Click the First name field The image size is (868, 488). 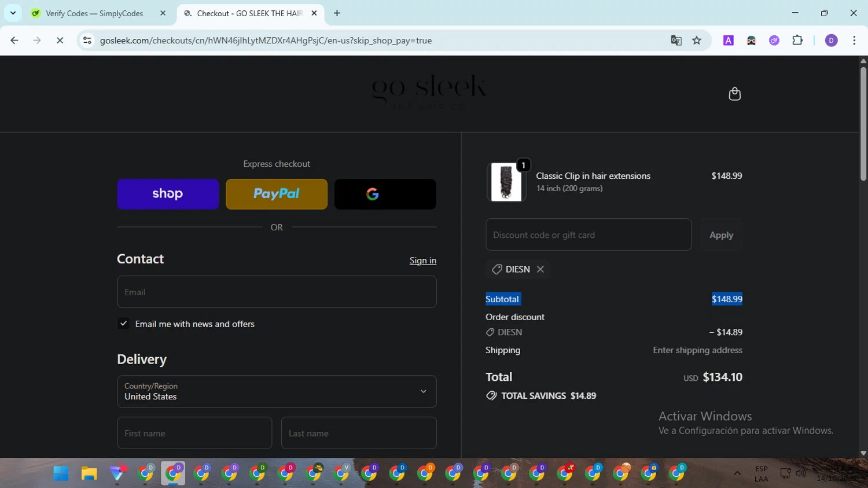point(194,433)
